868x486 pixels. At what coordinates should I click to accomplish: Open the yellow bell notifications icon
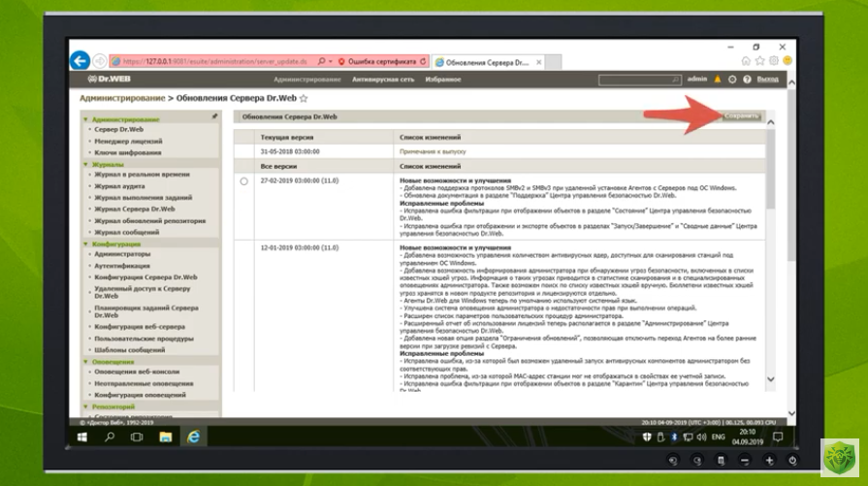(x=718, y=80)
